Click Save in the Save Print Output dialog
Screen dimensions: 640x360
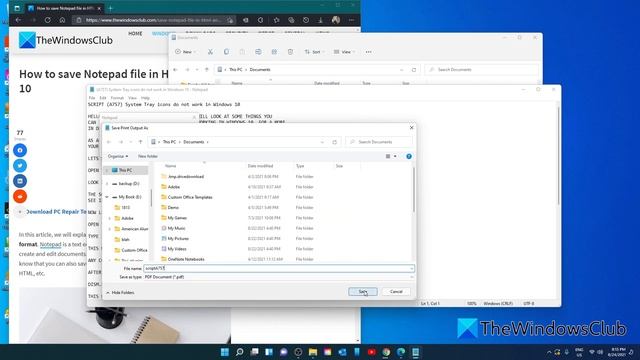click(363, 291)
